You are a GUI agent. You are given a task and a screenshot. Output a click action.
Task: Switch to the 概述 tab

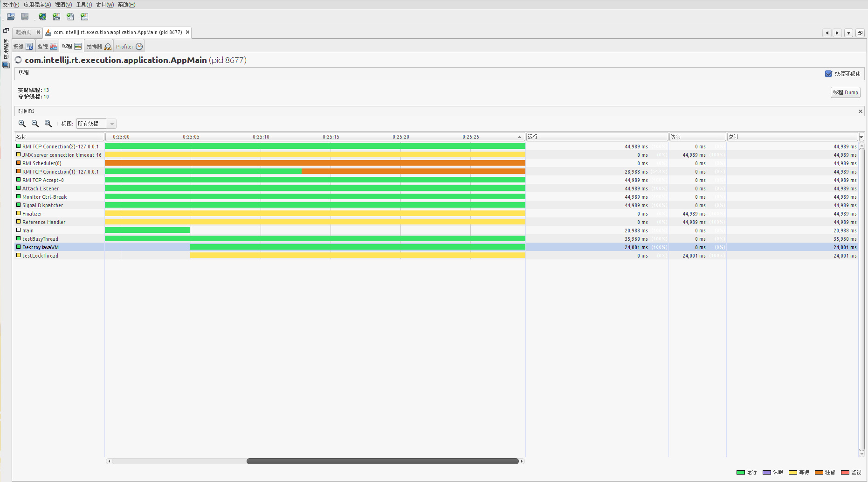pos(23,47)
